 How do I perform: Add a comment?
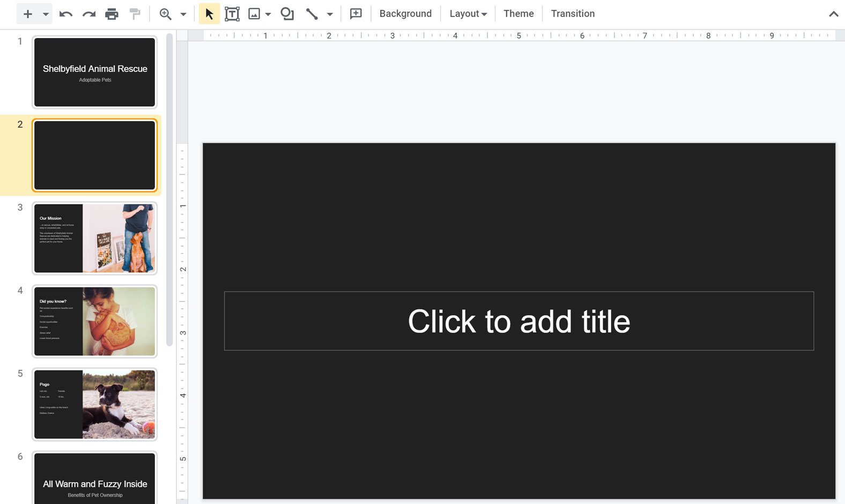point(355,14)
